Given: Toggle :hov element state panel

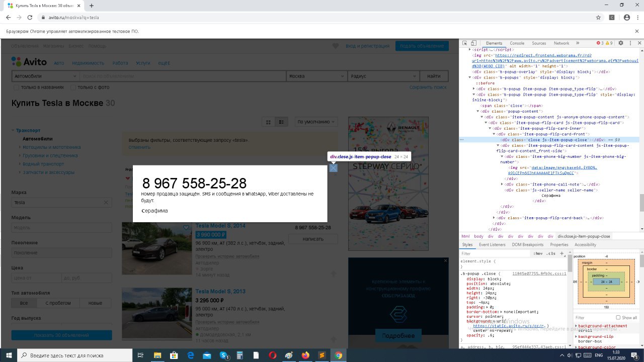Looking at the screenshot, I should (x=538, y=253).
